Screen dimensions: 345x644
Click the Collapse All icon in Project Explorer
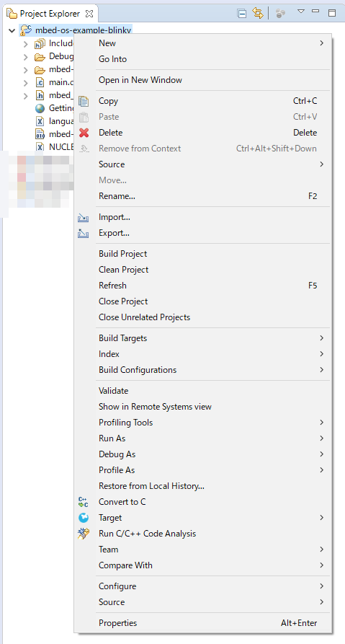coord(241,13)
